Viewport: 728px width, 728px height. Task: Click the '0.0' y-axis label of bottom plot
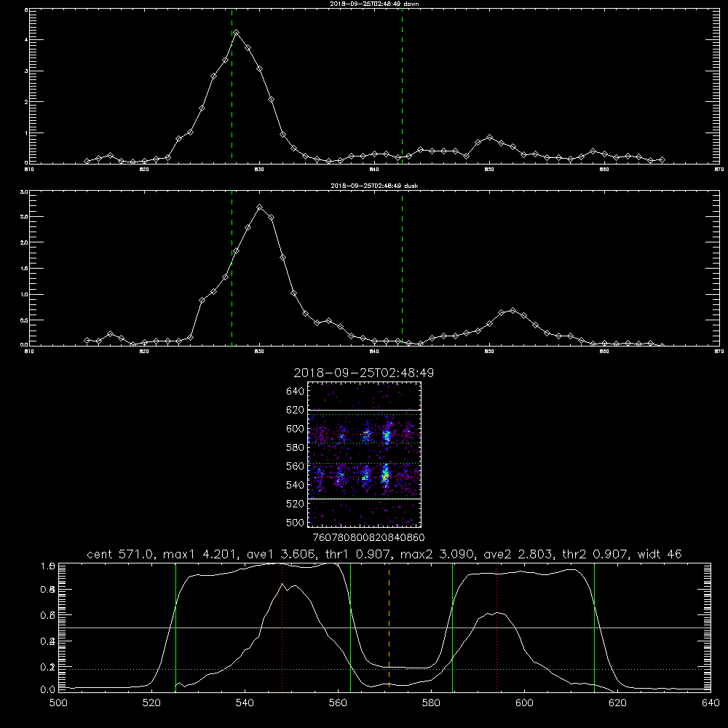[48, 690]
